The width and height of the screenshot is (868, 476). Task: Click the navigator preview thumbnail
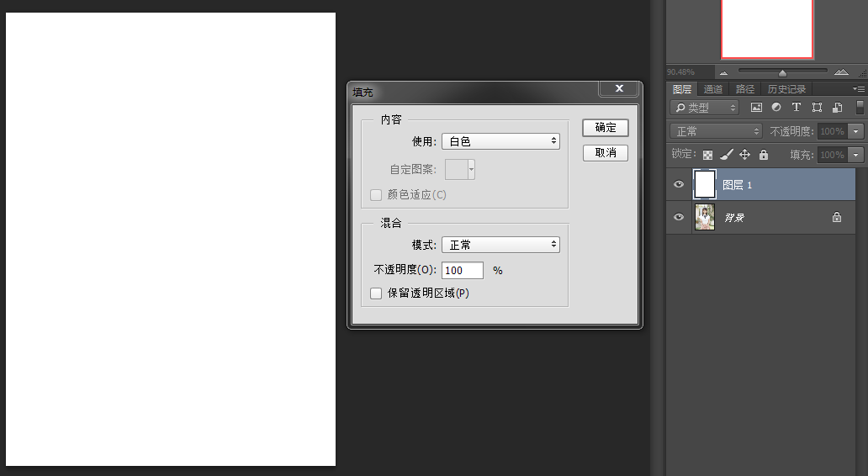point(767,29)
